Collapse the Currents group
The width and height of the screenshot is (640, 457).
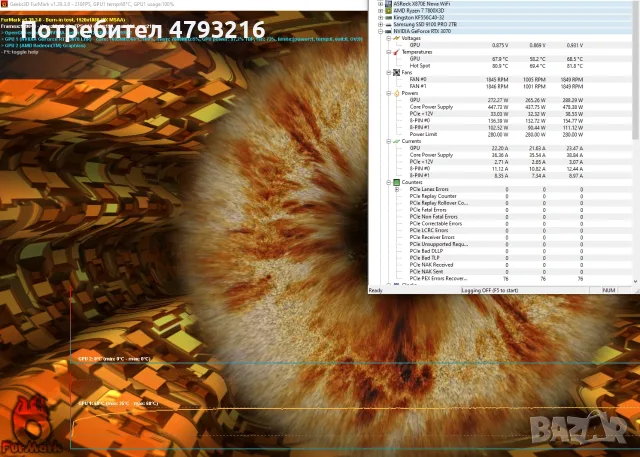(389, 141)
